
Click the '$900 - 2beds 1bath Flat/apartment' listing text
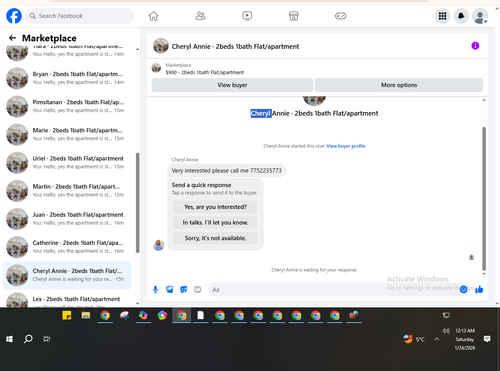pos(205,72)
